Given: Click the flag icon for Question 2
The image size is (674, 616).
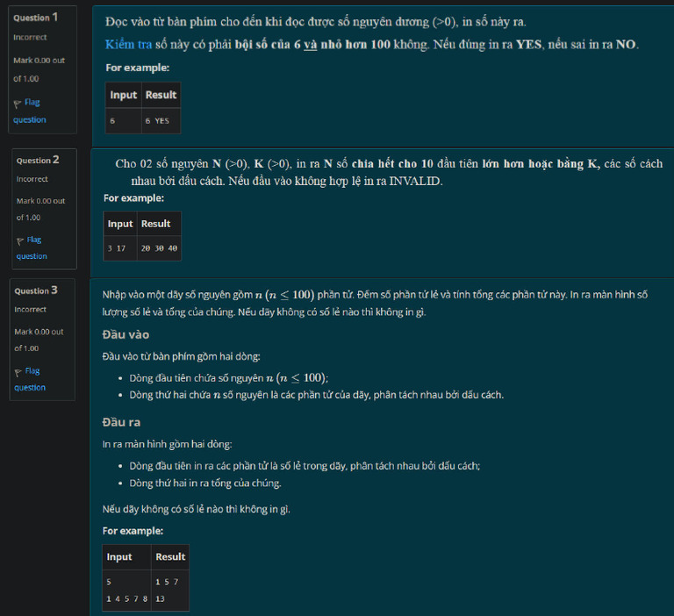Looking at the screenshot, I should coord(21,240).
